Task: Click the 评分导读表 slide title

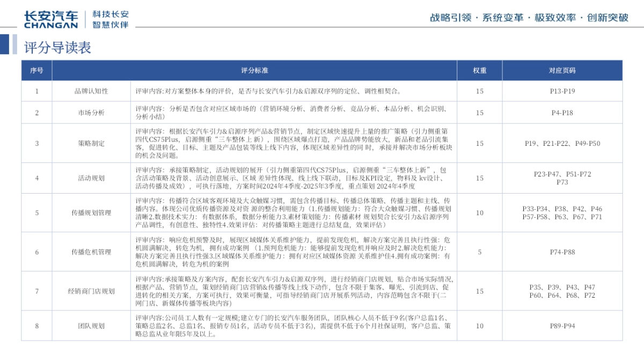Action: point(56,47)
